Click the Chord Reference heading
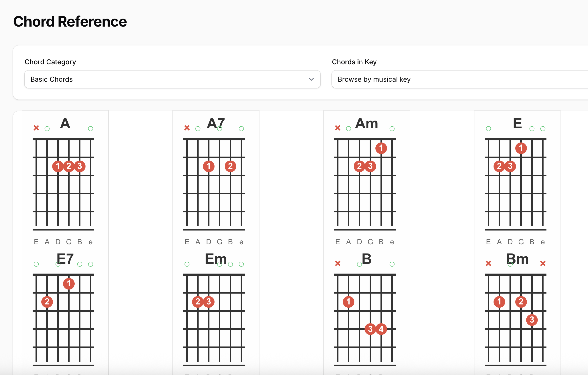Screen dimensions: 588x375 [70, 22]
